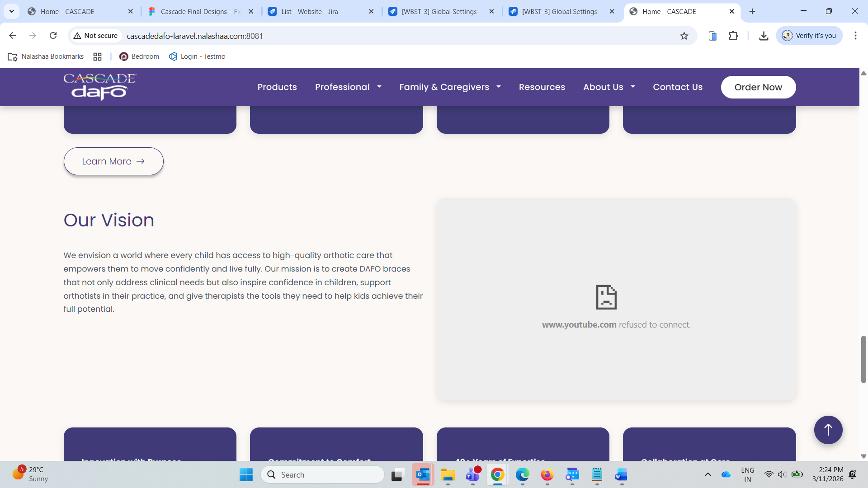Reload the page with the refresh icon
This screenshot has height=488, width=868.
coord(53,36)
